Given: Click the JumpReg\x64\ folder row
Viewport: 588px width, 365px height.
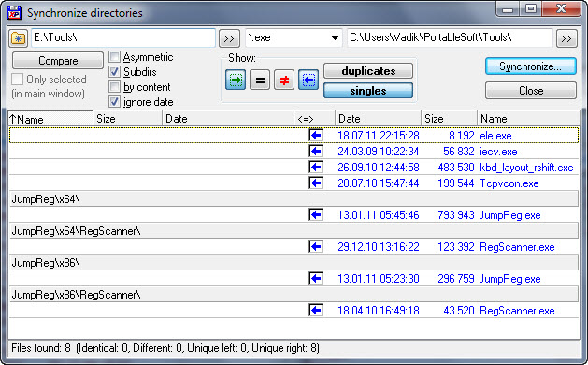Looking at the screenshot, I should click(x=294, y=199).
